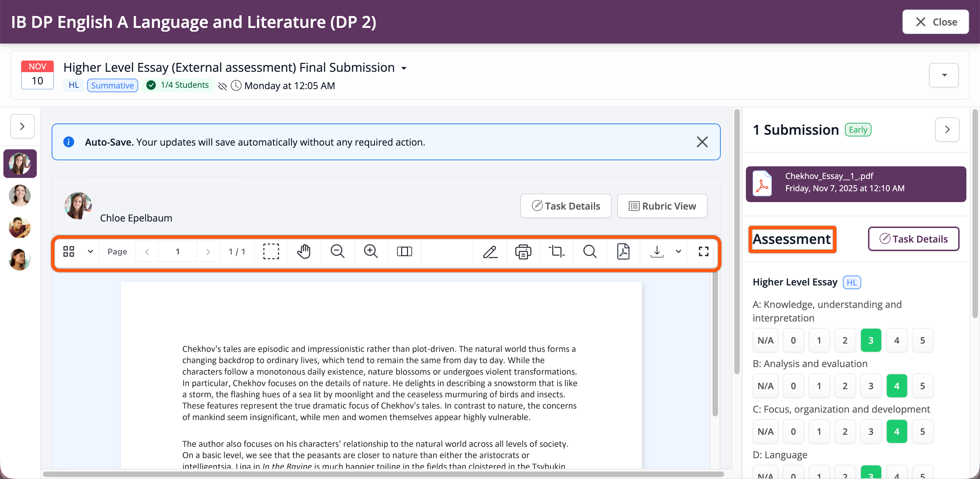
Task: Mark criterion B as N/A
Action: coord(765,386)
